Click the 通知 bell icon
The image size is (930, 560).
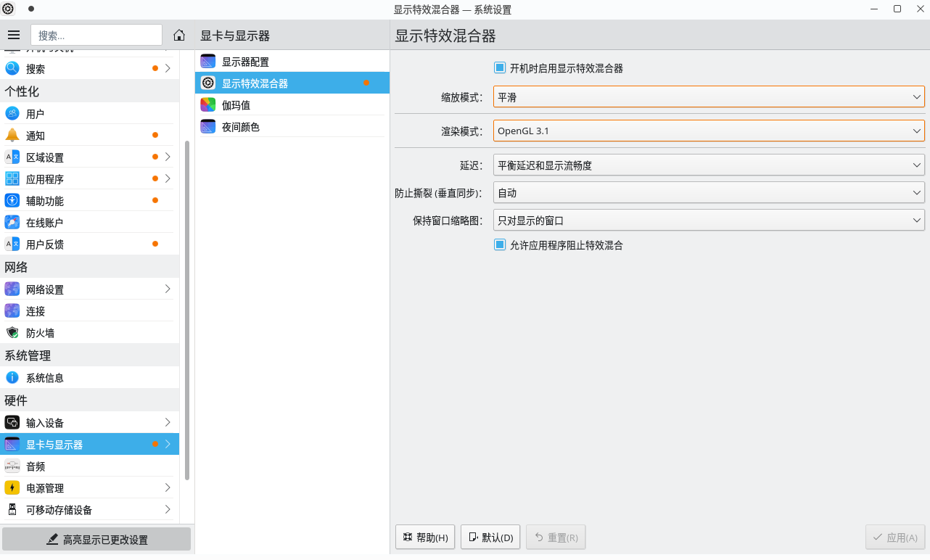pos(12,136)
